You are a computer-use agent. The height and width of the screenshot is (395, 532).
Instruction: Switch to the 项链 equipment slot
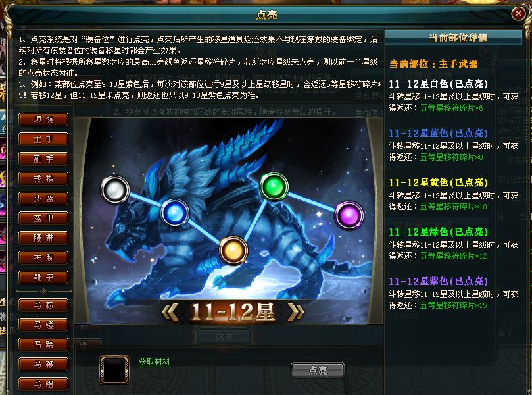click(43, 119)
